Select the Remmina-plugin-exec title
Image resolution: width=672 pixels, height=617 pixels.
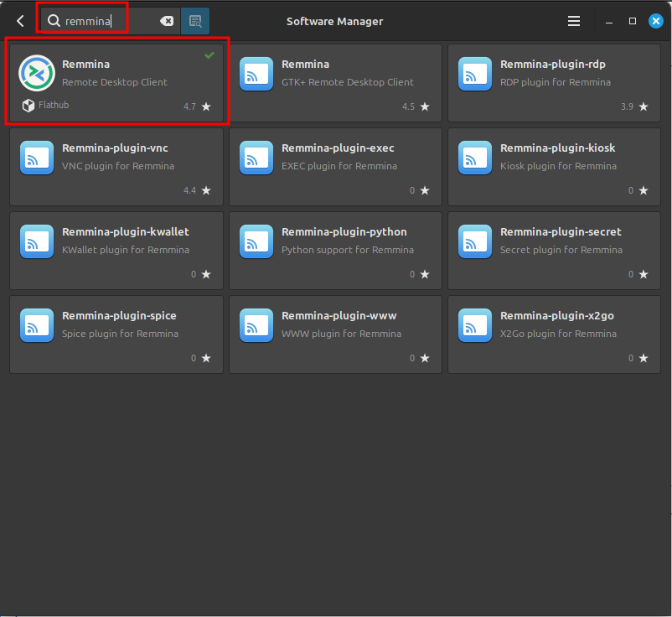[338, 148]
